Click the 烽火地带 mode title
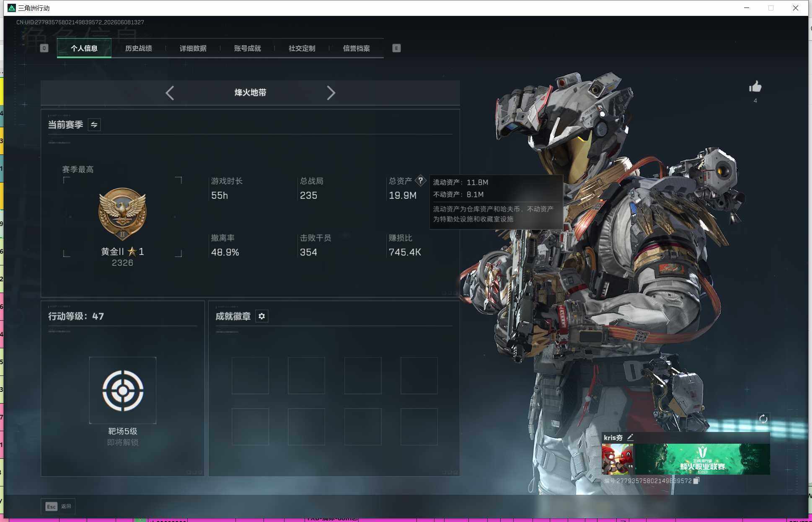Screen dimensions: 812x522 point(251,93)
